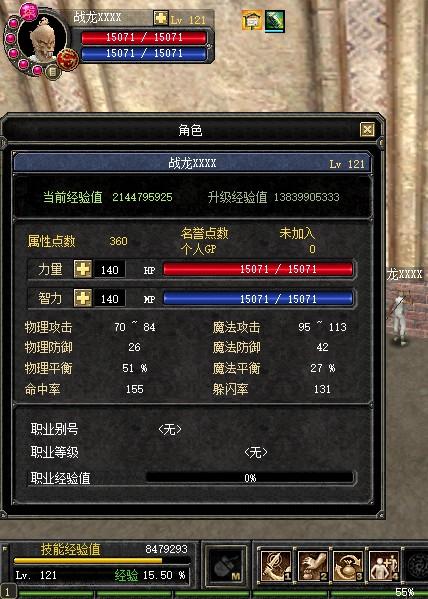Click the blue MP bar in 角色 panel
The image size is (428, 599).
pos(258,298)
